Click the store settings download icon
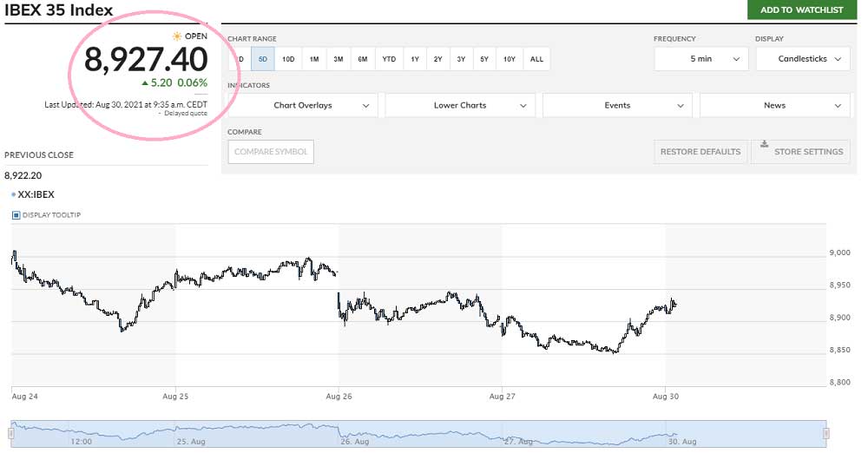The height and width of the screenshot is (453, 868). pyautogui.click(x=764, y=144)
